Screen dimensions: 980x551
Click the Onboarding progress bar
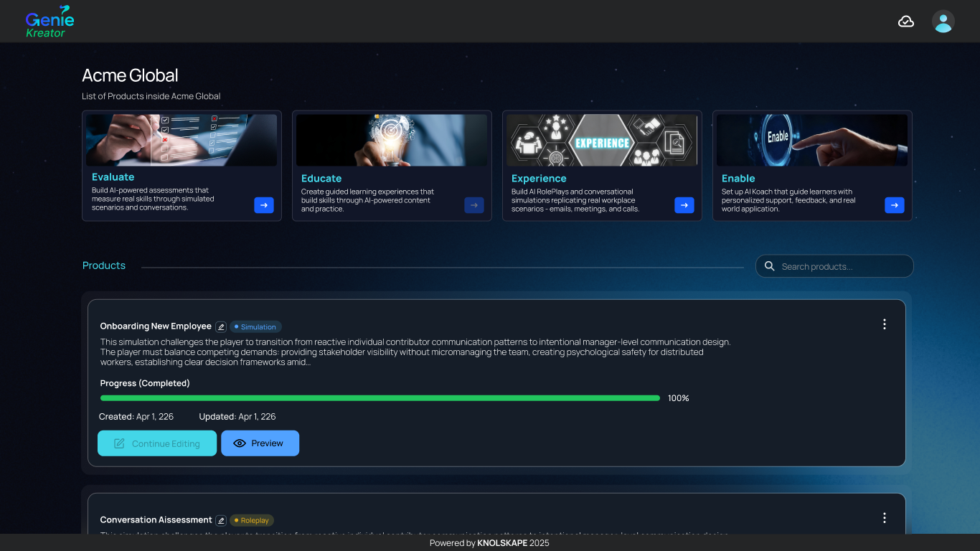[380, 397]
